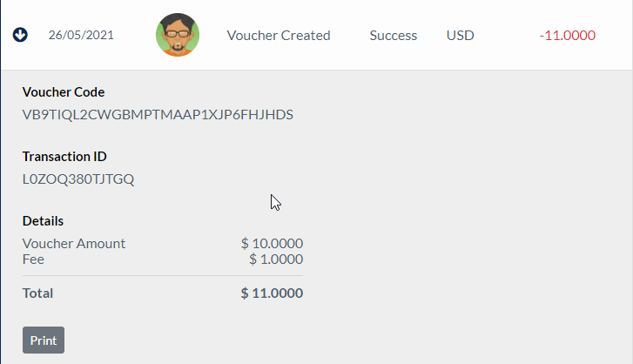Click the red -11.0000 amount
Screen dimensions: 633x364
tap(567, 36)
